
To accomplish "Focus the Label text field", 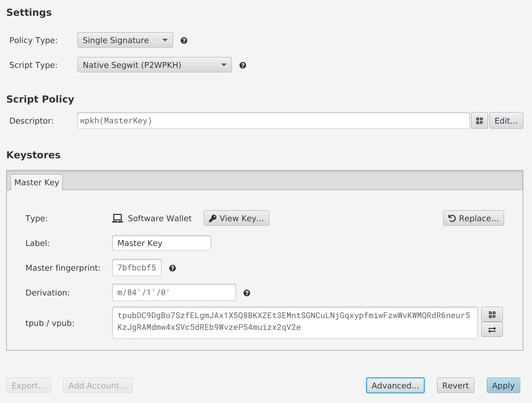I will click(x=161, y=243).
